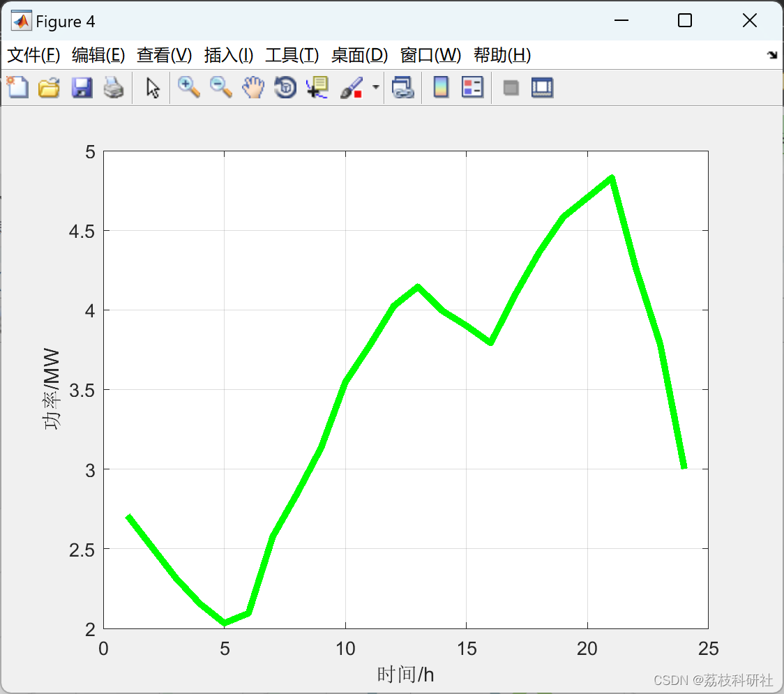Select the Brush data tool
Image resolution: width=784 pixels, height=694 pixels.
point(352,87)
